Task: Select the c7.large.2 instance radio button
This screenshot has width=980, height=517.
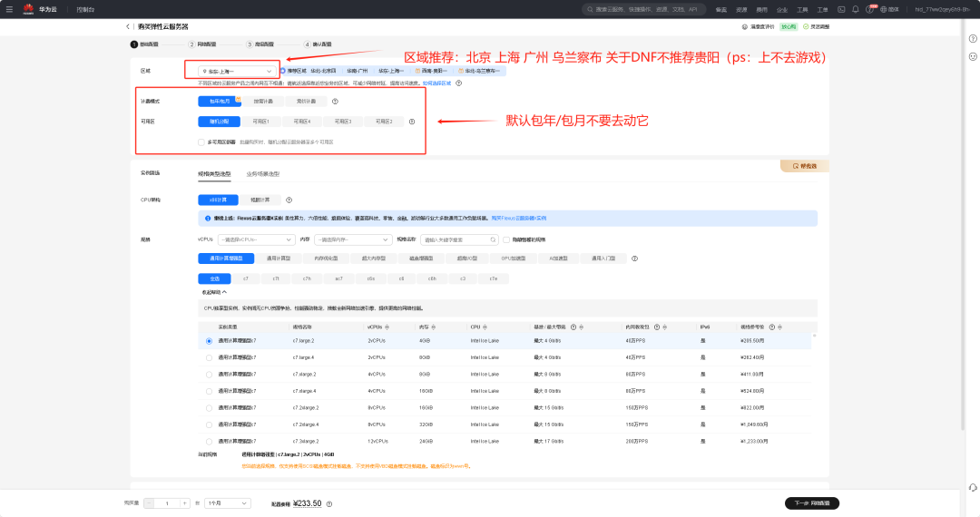Action: (x=209, y=341)
